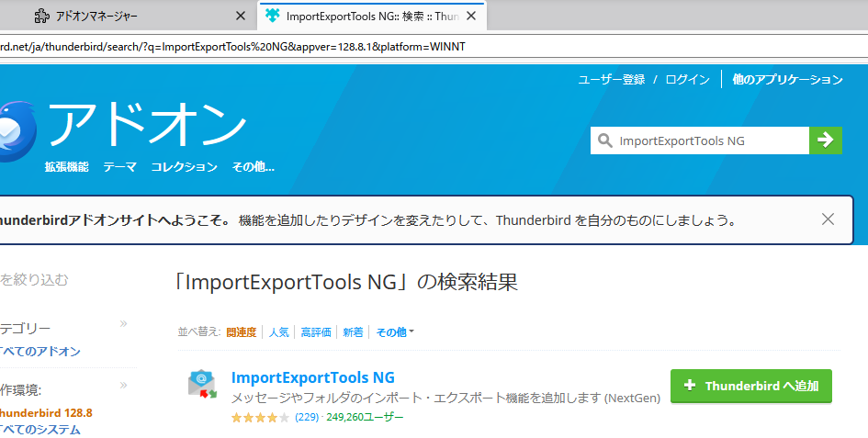Click the large アドオン heading link
Image resolution: width=868 pixels, height=438 pixels.
[147, 125]
